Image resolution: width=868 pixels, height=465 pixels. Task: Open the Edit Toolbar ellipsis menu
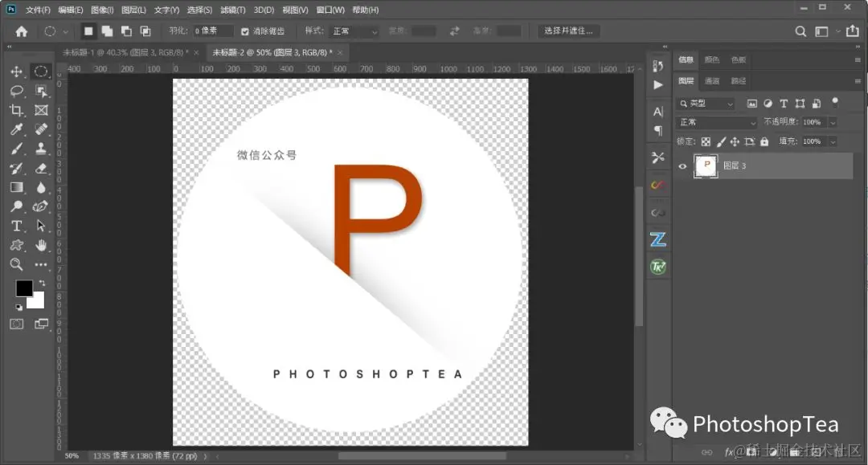(41, 265)
